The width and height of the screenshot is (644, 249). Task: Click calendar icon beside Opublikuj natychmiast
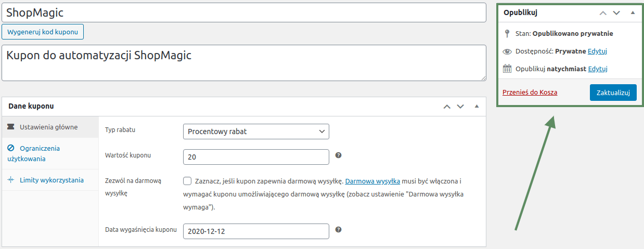(x=507, y=69)
